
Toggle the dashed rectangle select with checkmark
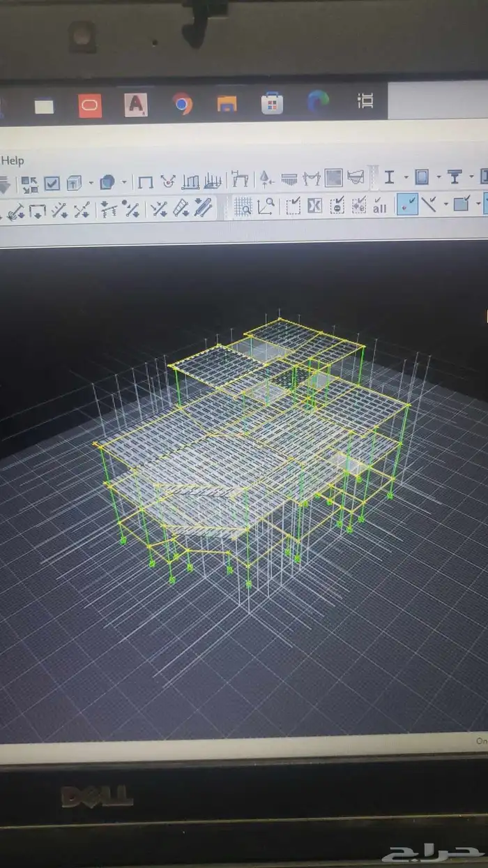point(293,206)
